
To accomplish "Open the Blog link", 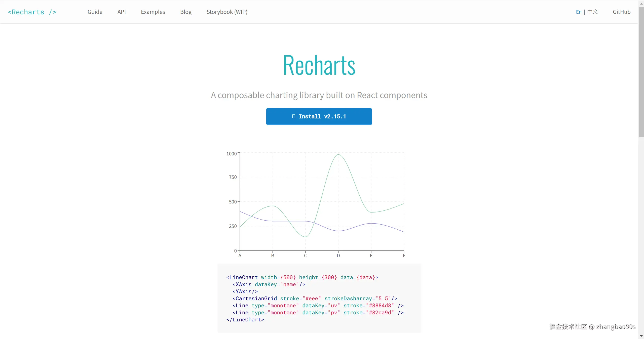I will [186, 12].
